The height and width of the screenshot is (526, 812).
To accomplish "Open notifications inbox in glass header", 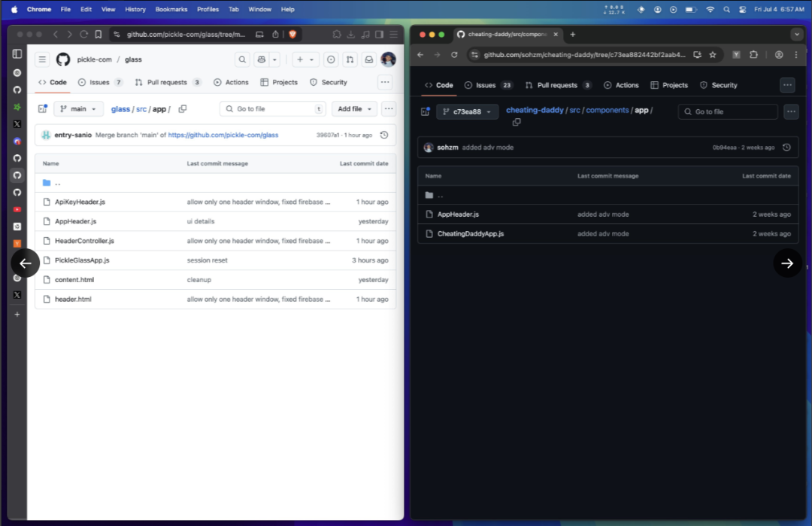I will 368,59.
